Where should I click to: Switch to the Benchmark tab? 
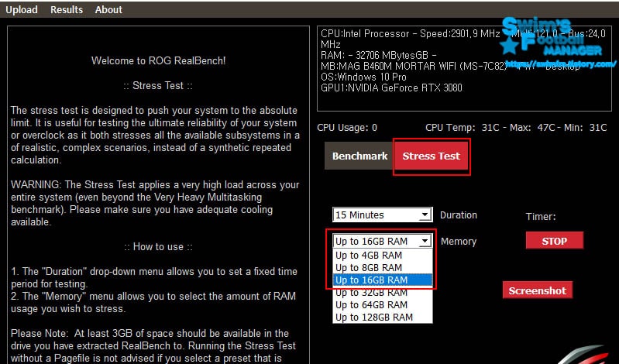pos(359,156)
